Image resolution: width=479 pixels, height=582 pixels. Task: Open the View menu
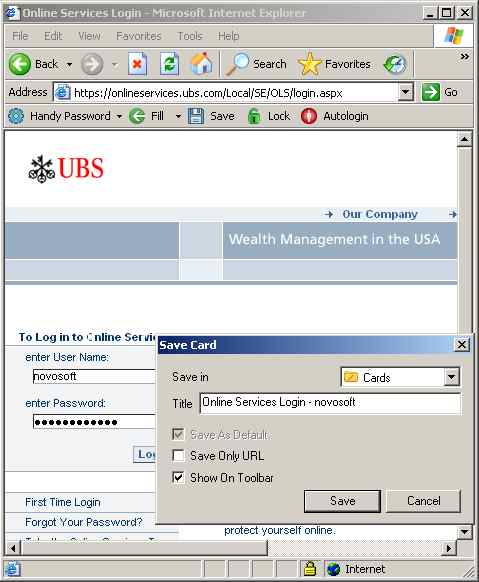[89, 36]
